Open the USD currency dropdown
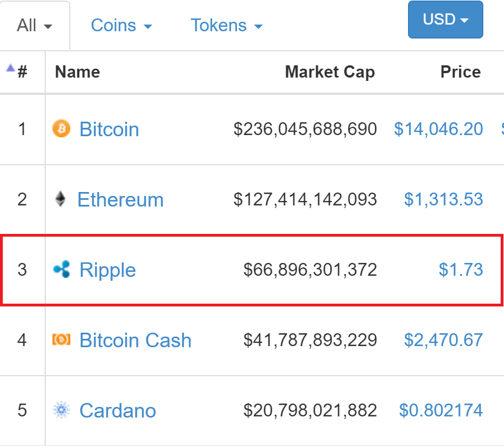The height and width of the screenshot is (446, 504). (445, 20)
